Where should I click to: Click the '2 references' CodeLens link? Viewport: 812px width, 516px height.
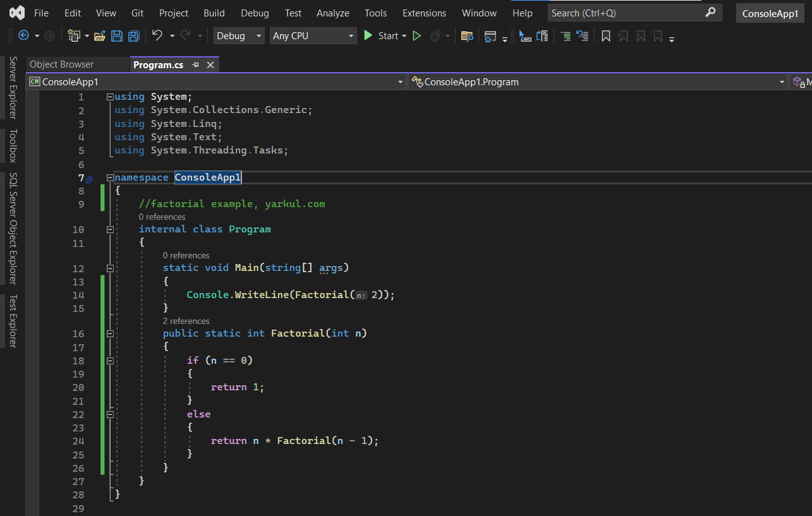tap(186, 321)
